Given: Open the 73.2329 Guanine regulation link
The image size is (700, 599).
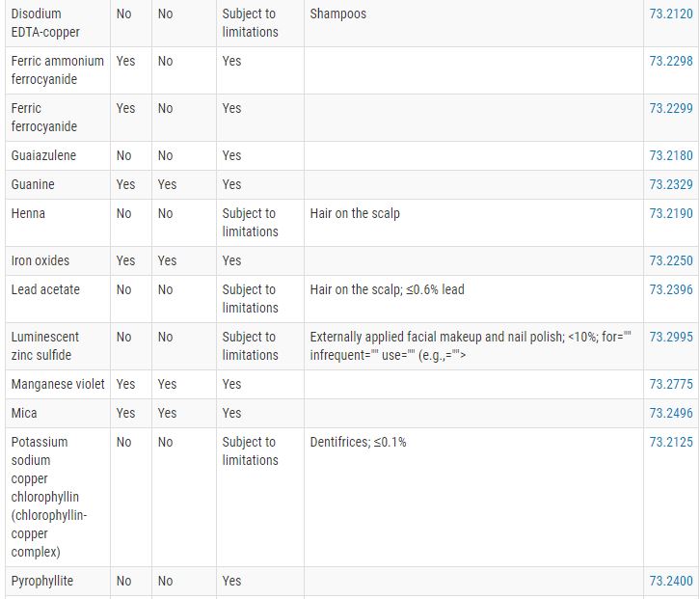Looking at the screenshot, I should (671, 185).
